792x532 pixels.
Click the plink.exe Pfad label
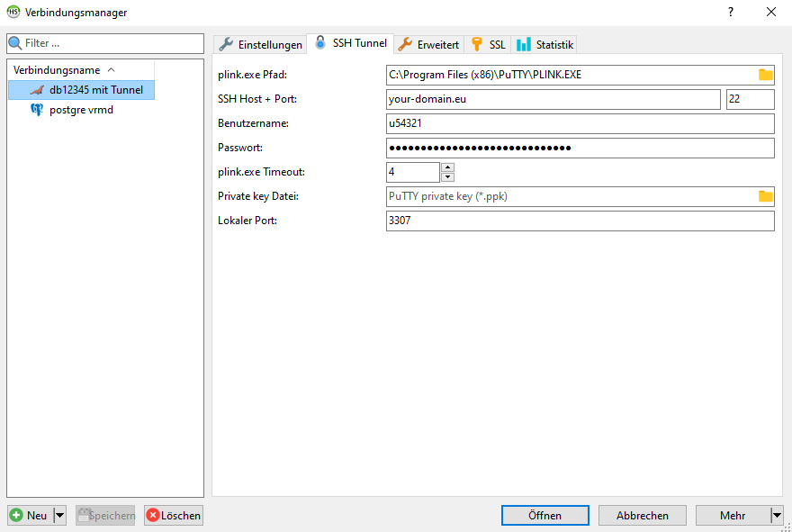point(252,75)
